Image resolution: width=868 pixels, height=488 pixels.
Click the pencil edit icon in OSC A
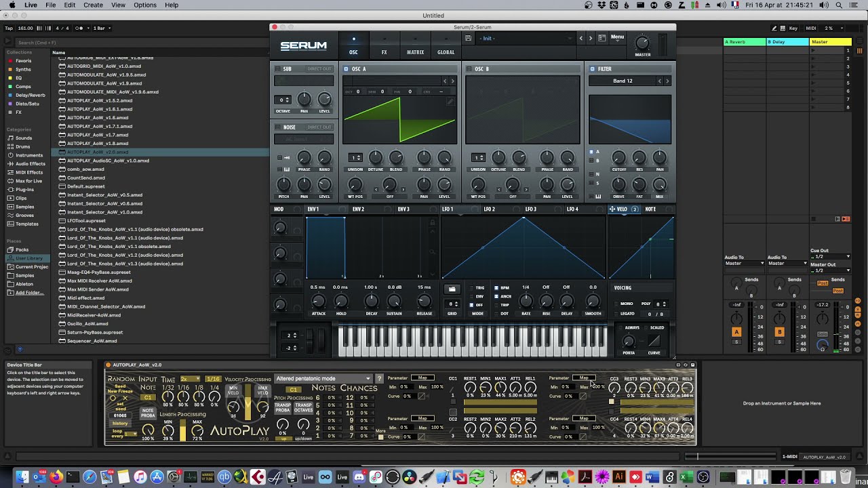click(x=450, y=102)
